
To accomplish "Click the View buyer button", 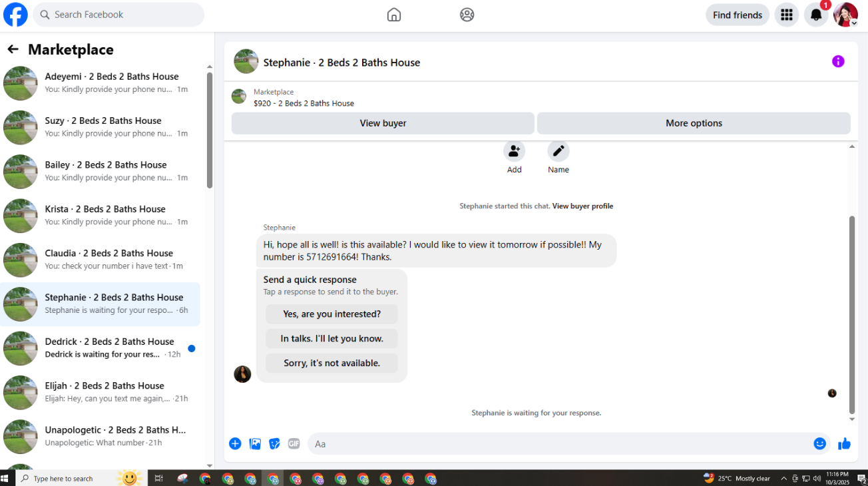I will [383, 123].
